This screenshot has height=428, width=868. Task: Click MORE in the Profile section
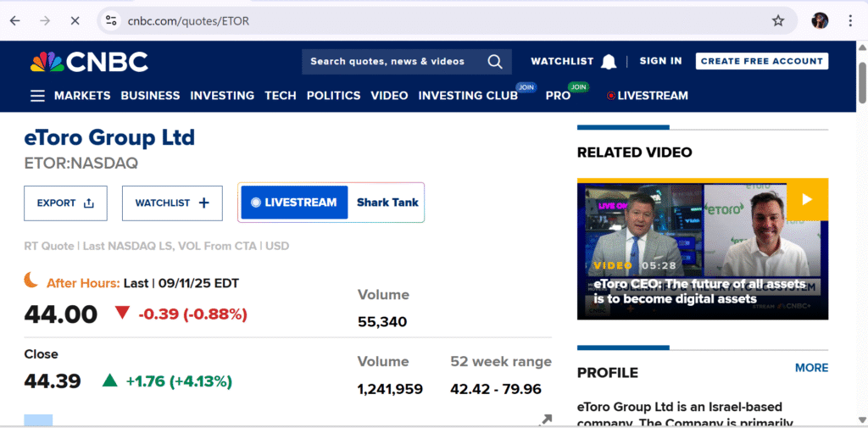coord(811,368)
